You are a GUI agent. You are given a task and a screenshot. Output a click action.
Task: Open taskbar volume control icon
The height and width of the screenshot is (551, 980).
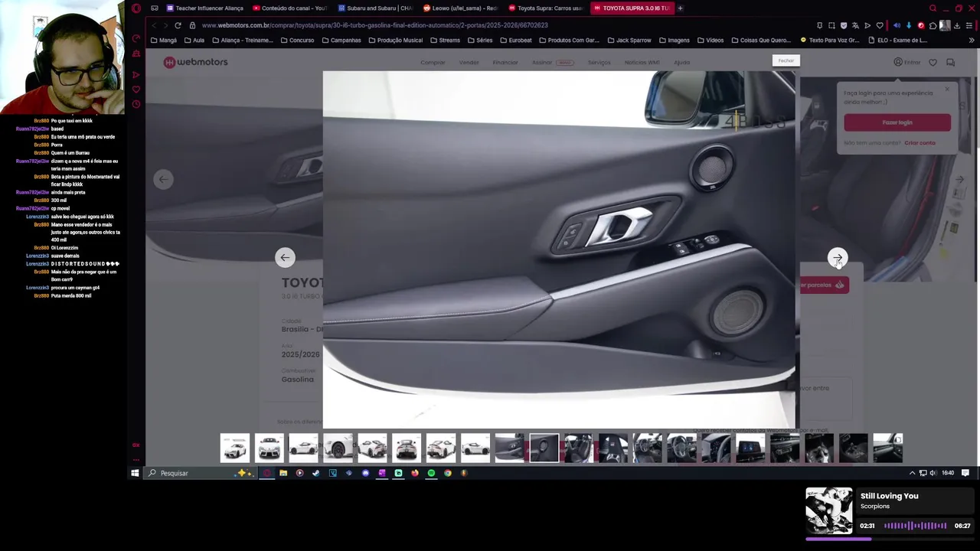[933, 473]
